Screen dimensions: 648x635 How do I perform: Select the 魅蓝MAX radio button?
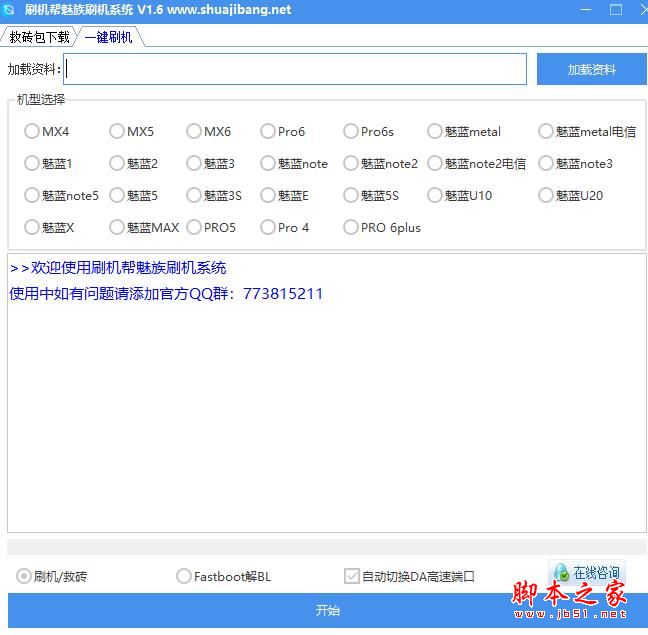[117, 227]
